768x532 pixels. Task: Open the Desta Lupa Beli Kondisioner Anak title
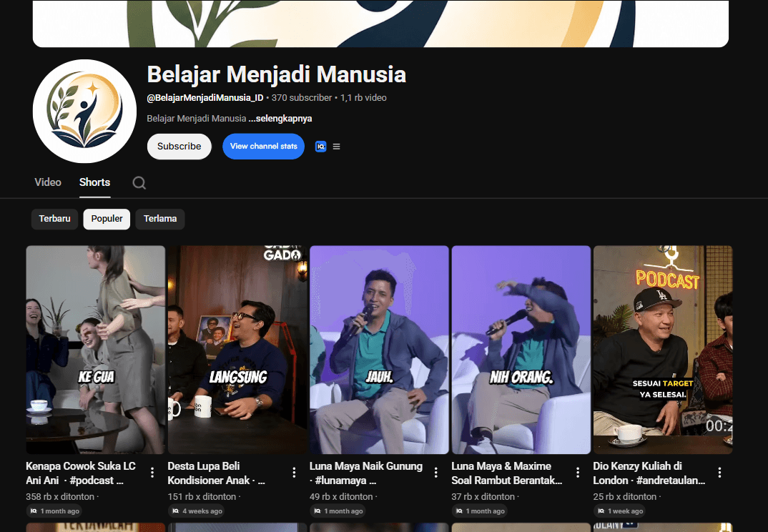217,473
